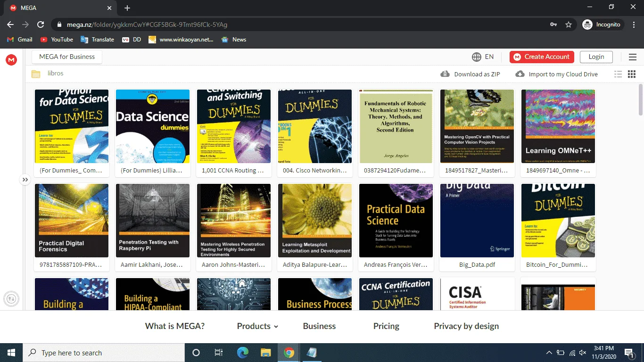Bookmark this page with star icon
The width and height of the screenshot is (644, 362).
(569, 25)
